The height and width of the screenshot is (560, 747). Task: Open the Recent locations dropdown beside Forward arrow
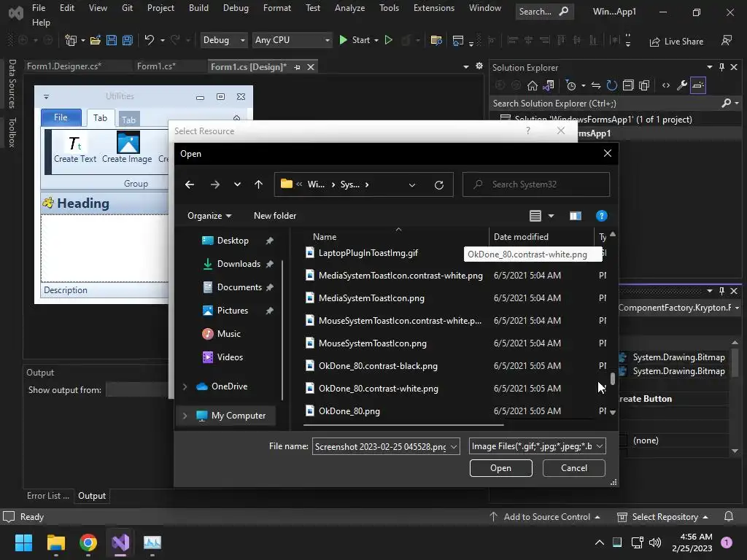pos(237,184)
